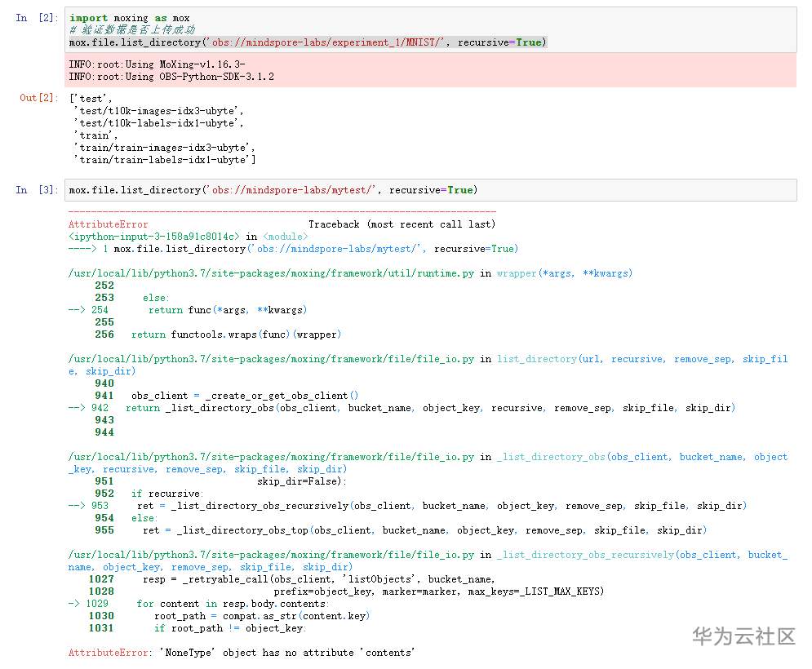Click line 941 '_create_or_get_obs_client()' statement
The width and height of the screenshot is (812, 669).
point(245,396)
